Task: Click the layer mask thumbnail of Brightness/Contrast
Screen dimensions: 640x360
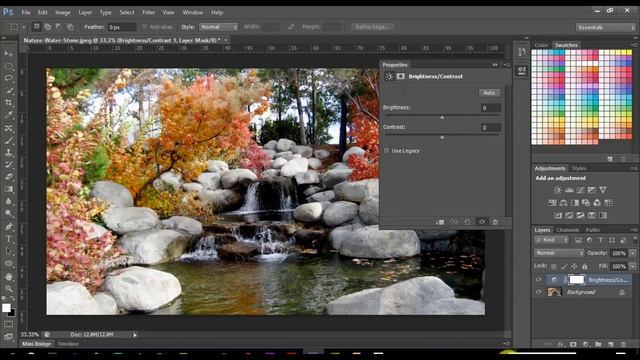Action: pyautogui.click(x=577, y=280)
